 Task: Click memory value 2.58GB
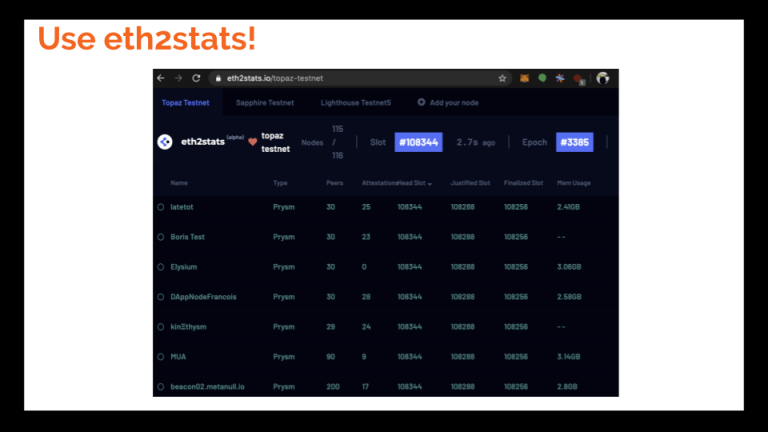coord(569,297)
